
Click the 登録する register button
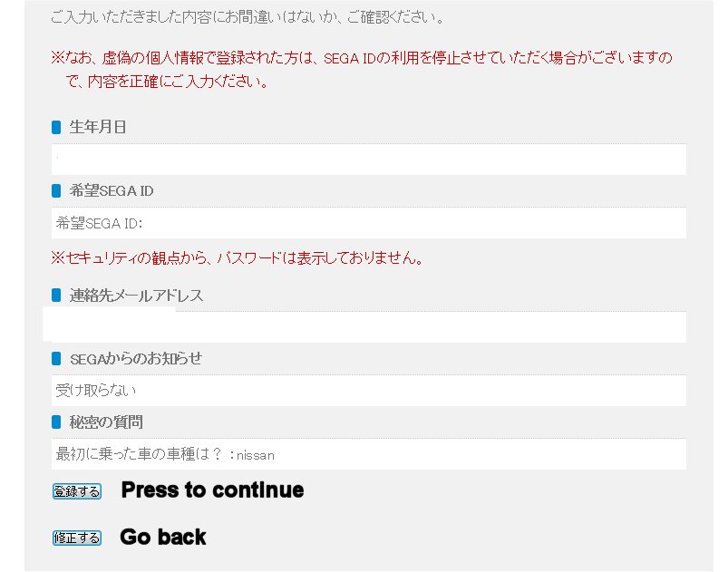[x=76, y=491]
